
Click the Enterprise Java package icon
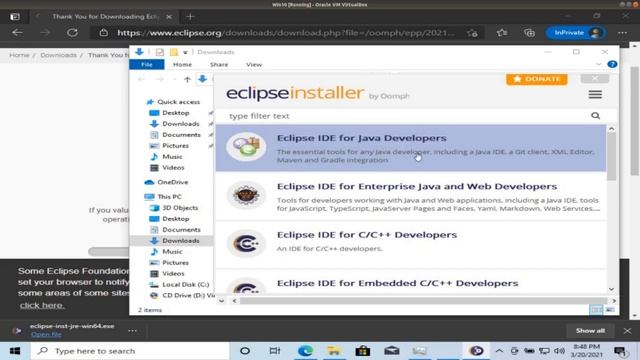pos(246,195)
